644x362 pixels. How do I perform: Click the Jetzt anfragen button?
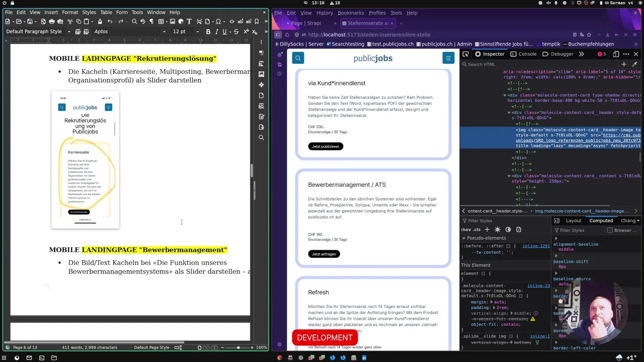[x=324, y=254]
